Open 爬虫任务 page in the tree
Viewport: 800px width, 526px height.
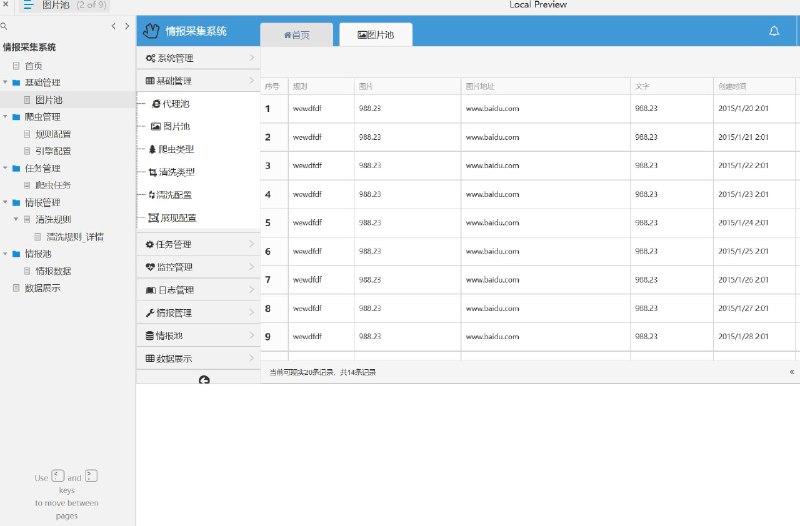click(x=53, y=185)
